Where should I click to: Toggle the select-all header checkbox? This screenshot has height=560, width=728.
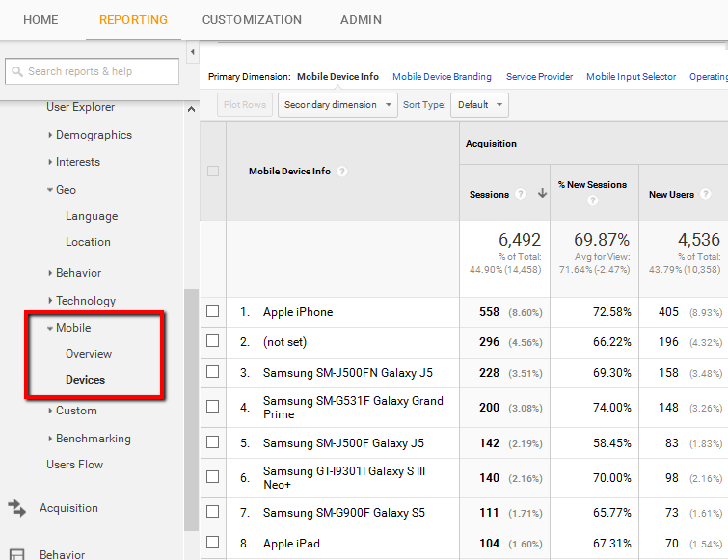tap(213, 172)
